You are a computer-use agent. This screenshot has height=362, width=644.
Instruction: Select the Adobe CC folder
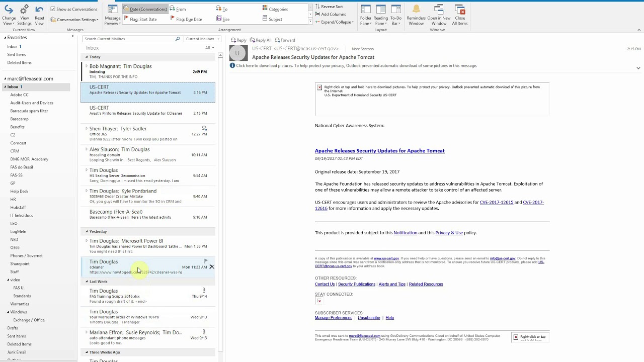20,95
